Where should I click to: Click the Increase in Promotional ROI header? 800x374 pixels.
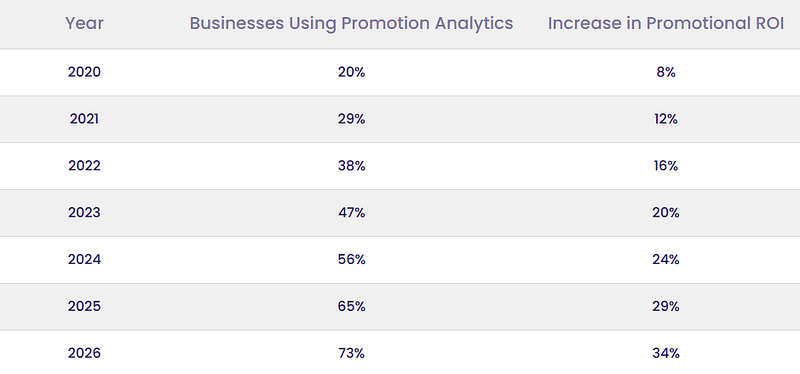tap(666, 23)
